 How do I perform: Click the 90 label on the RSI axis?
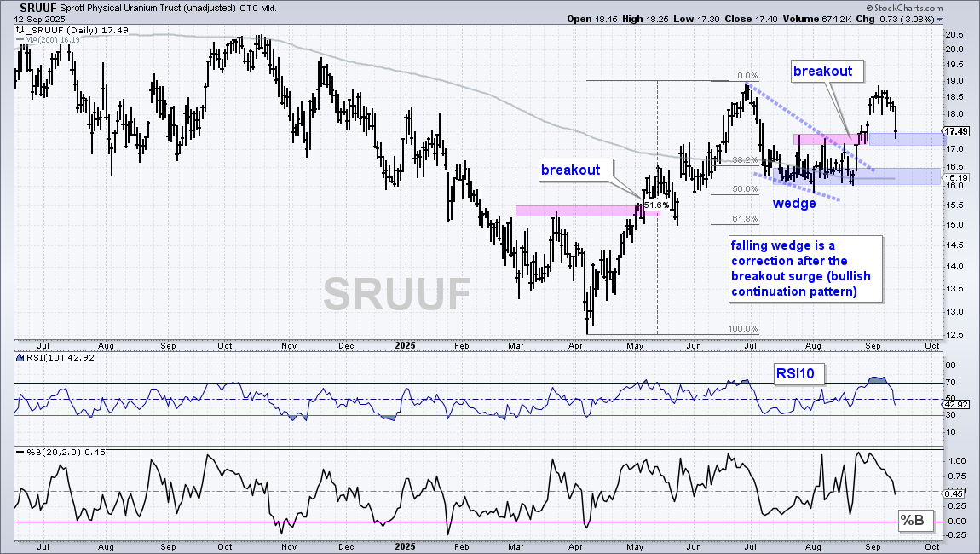pyautogui.click(x=951, y=366)
